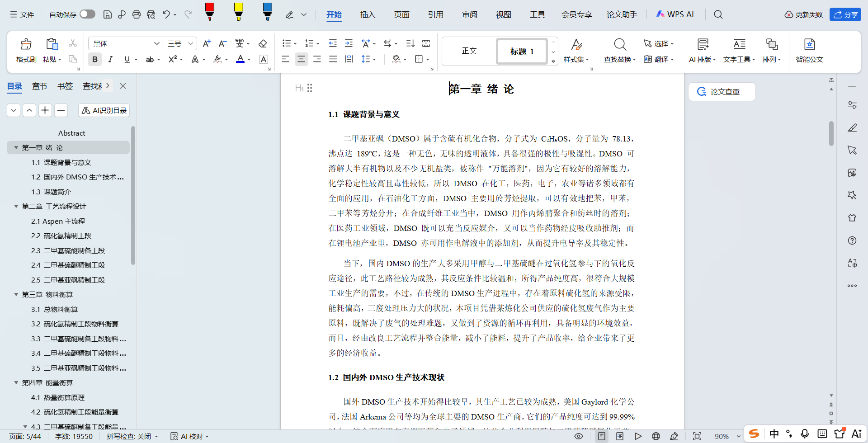The height and width of the screenshot is (443, 868).
Task: Click the 论文查重 button
Action: [722, 92]
